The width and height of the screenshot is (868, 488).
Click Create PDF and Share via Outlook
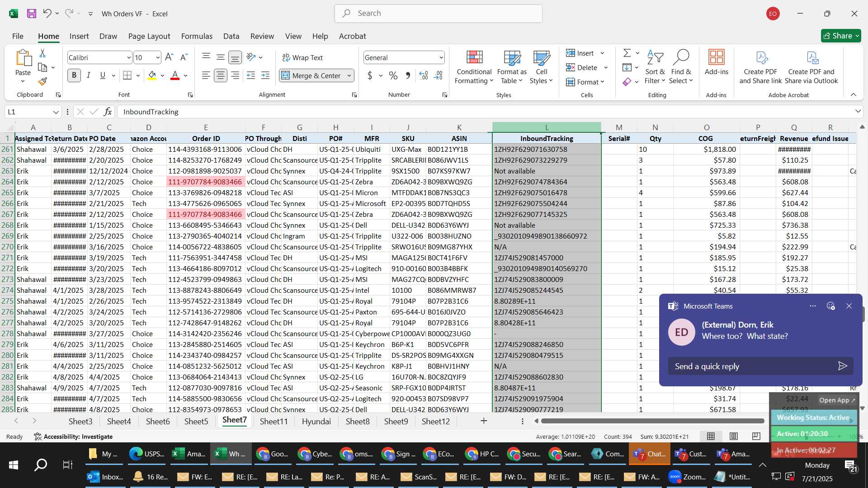click(811, 67)
